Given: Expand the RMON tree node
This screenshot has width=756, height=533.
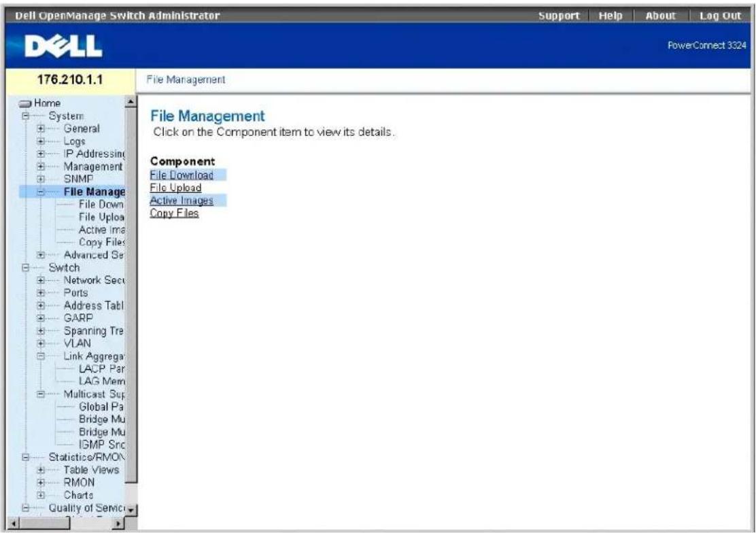Looking at the screenshot, I should [41, 483].
